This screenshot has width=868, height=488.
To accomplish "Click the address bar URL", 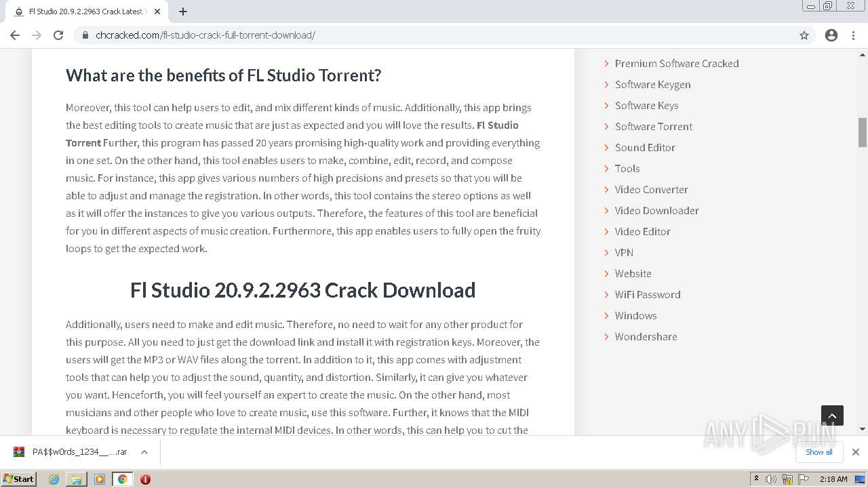I will (x=205, y=35).
